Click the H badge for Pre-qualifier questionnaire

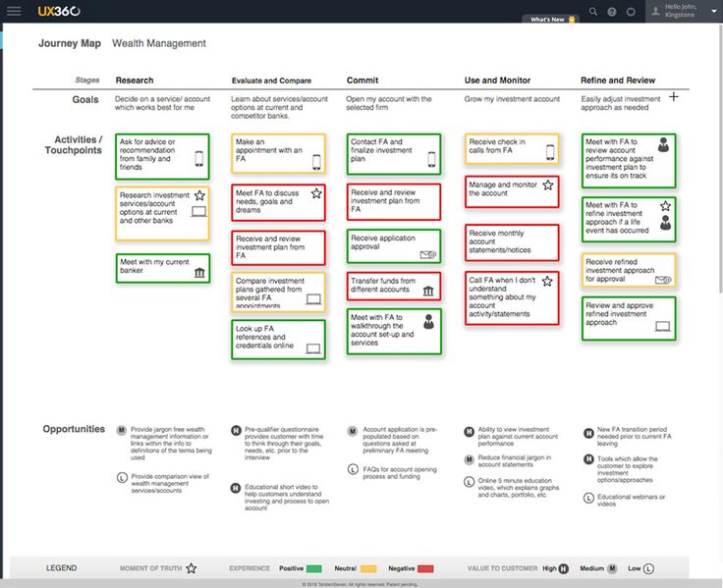[x=236, y=430]
